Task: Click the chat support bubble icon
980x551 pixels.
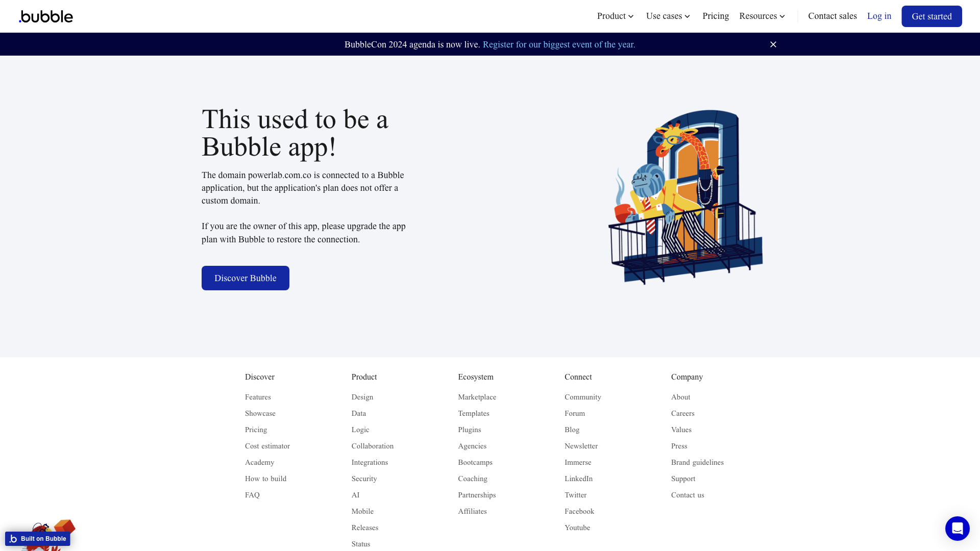Action: pyautogui.click(x=957, y=528)
